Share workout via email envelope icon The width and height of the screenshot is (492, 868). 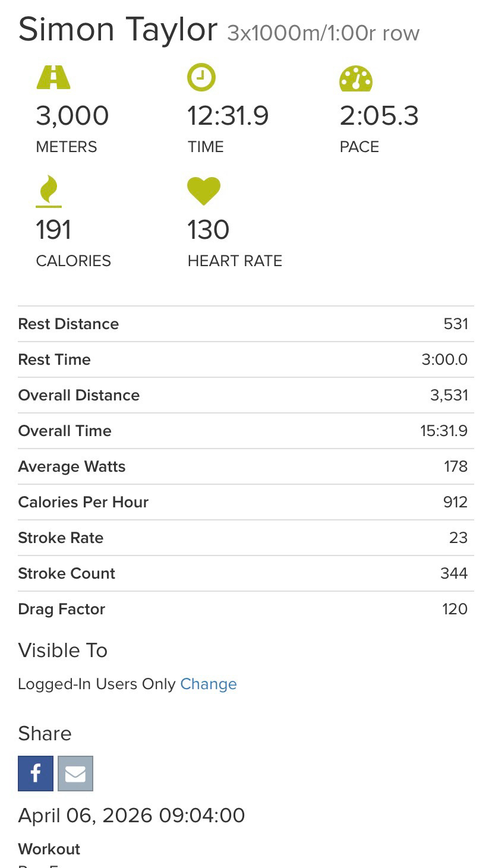click(75, 774)
